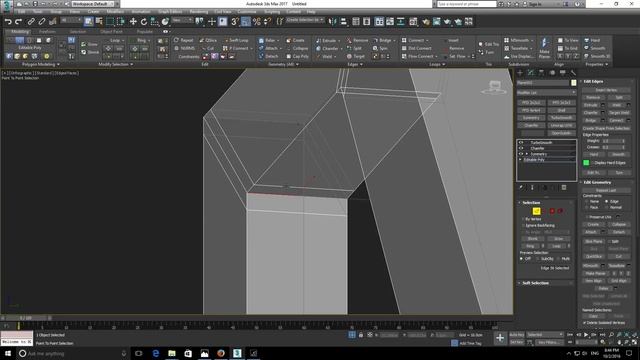Click the Mirror tool icon

[x=333, y=22]
